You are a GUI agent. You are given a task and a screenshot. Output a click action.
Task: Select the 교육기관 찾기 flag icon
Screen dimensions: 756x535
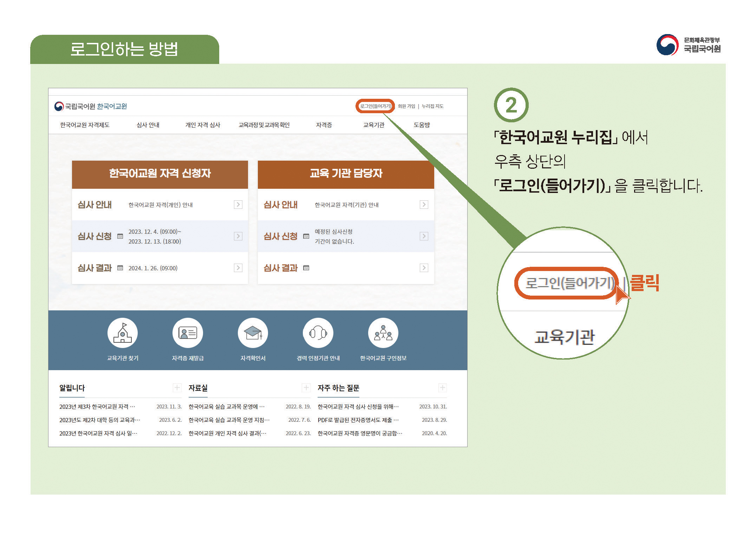[x=122, y=332]
